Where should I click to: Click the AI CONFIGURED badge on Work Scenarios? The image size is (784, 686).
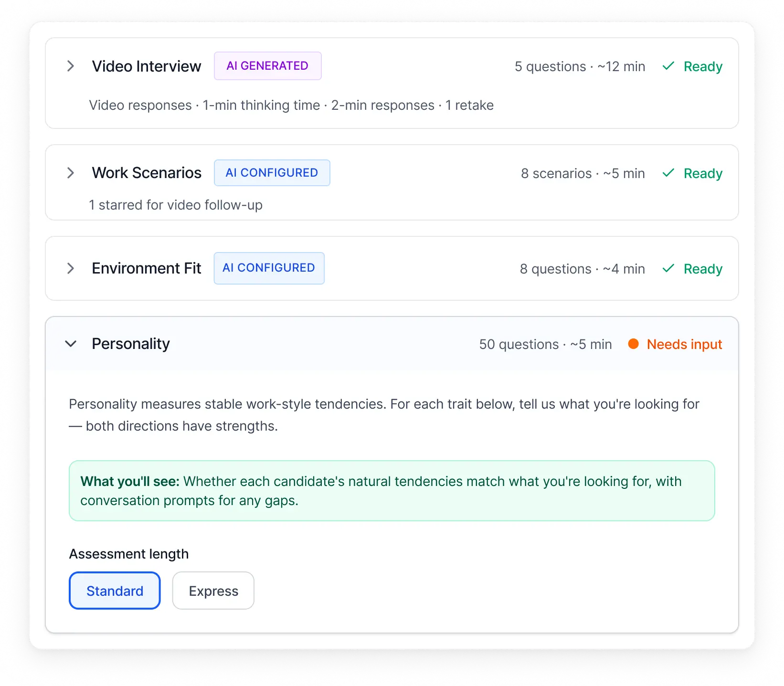pyautogui.click(x=272, y=173)
